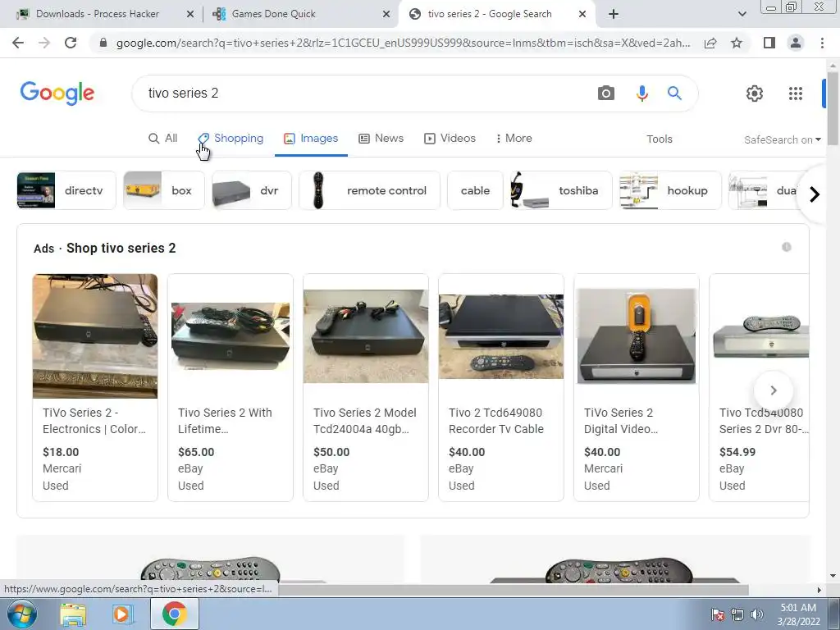This screenshot has width=840, height=630.
Task: Select the All search tab
Action: (163, 138)
